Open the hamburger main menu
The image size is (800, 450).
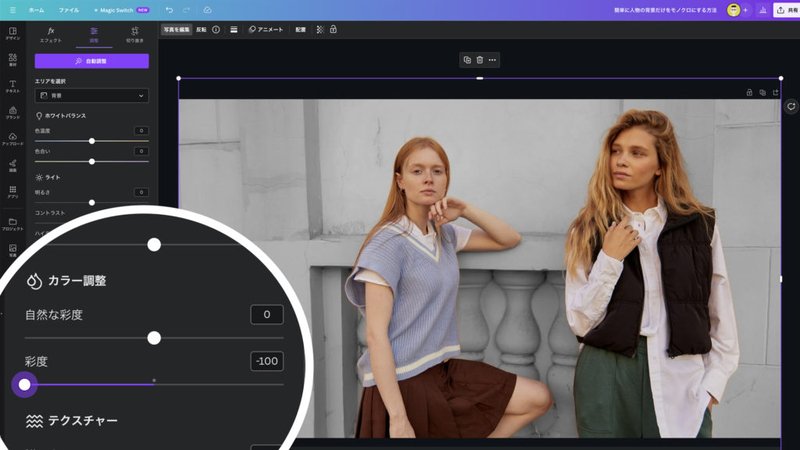click(13, 10)
